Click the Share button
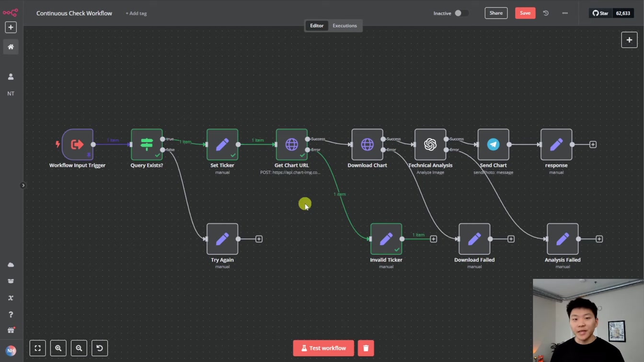 click(496, 13)
